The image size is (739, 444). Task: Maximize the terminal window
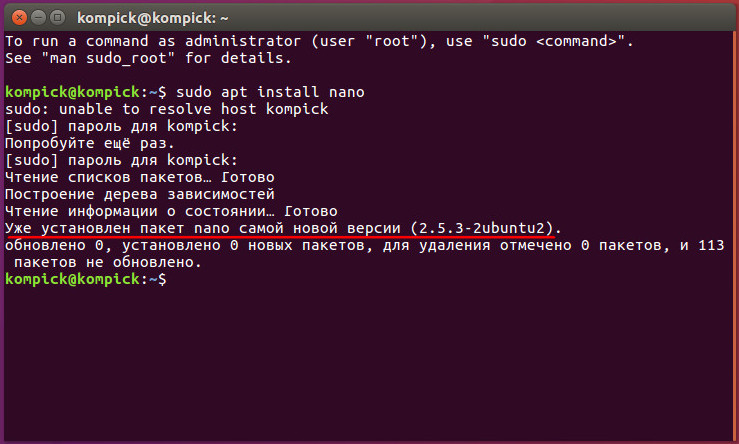click(57, 18)
